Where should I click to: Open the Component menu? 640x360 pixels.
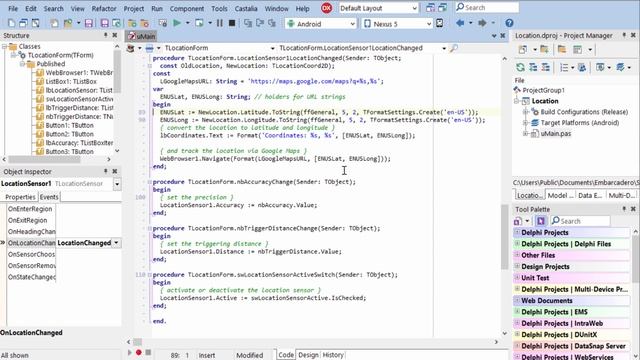pyautogui.click(x=187, y=9)
